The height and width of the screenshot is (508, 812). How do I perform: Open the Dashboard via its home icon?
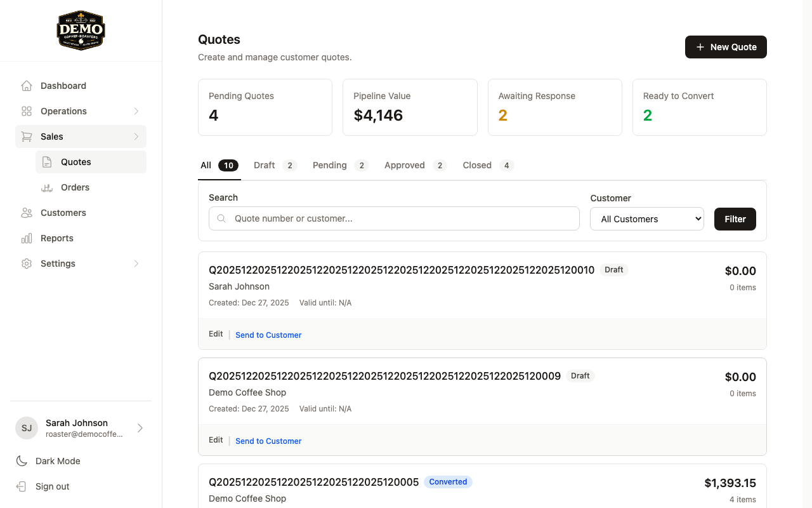[25, 86]
